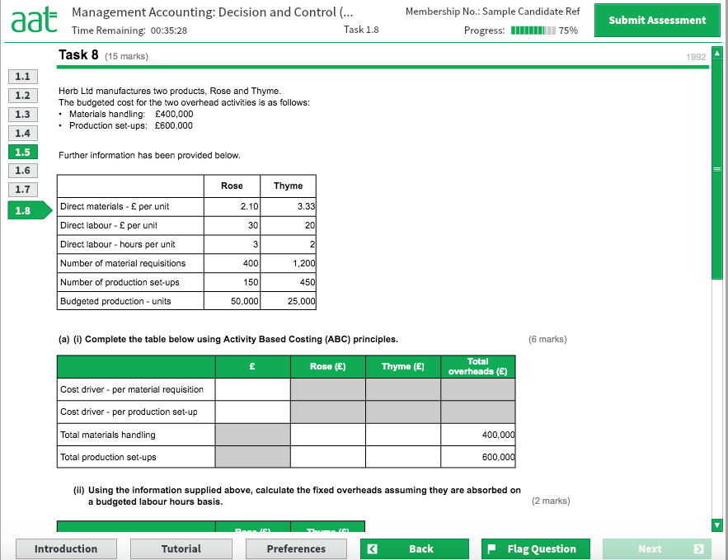The image size is (728, 560).
Task: Open the Preferences screen
Action: click(296, 548)
